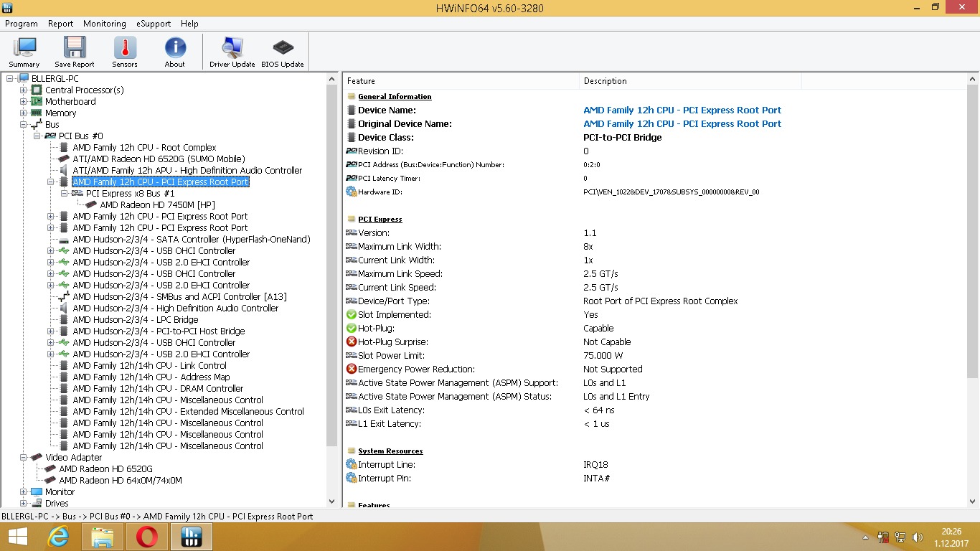Click the Slot Power Limit 75.000 W value

[603, 355]
